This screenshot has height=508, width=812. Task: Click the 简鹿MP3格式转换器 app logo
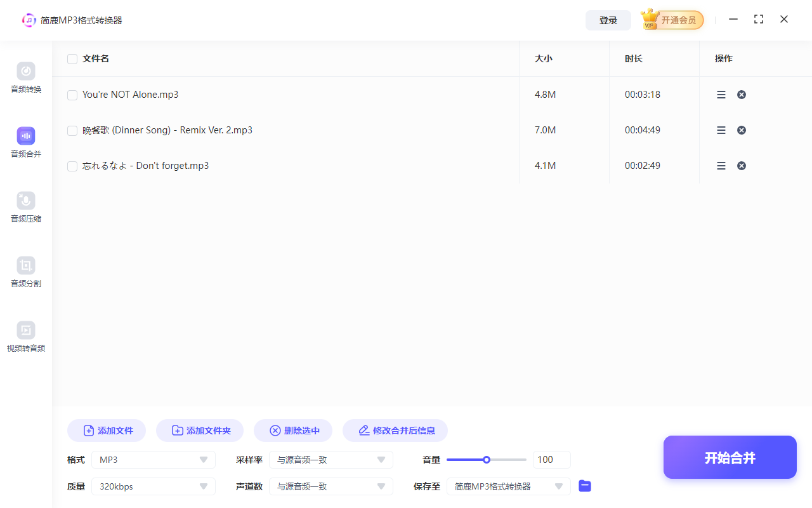(x=29, y=20)
